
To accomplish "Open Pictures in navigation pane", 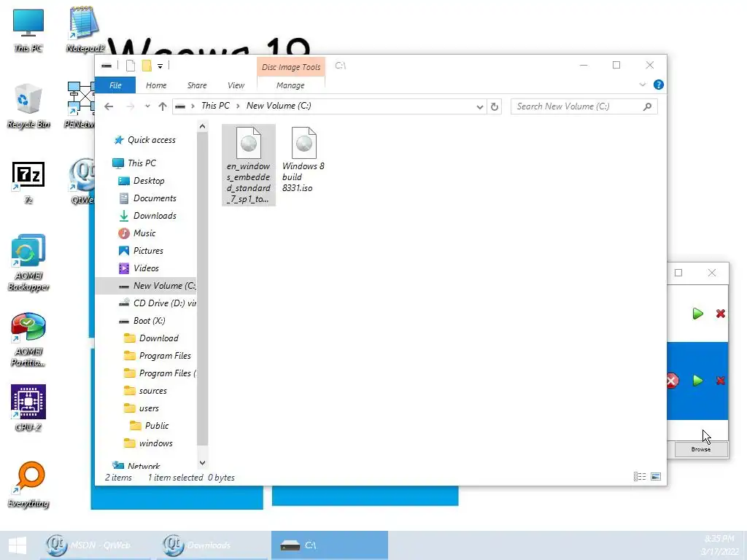I will coord(141,251).
